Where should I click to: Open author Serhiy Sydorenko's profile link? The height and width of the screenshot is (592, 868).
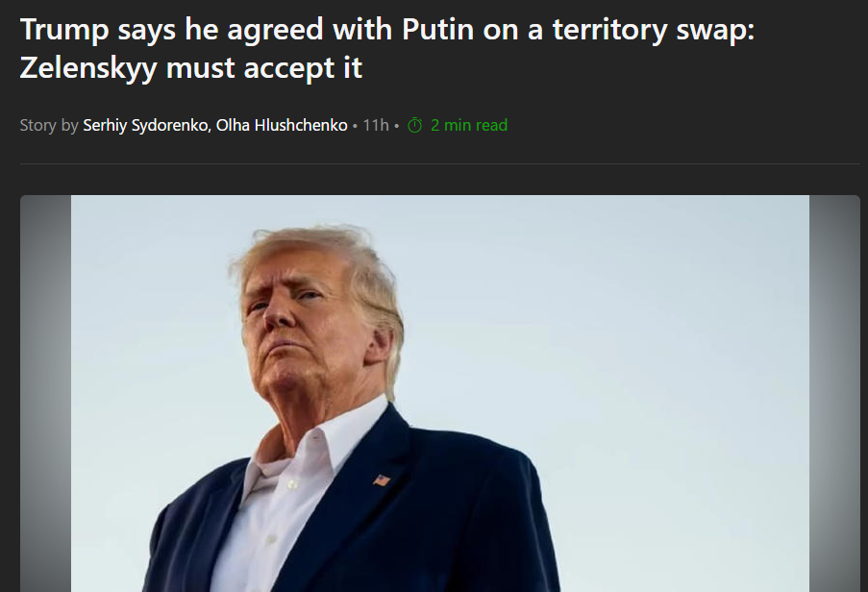145,126
